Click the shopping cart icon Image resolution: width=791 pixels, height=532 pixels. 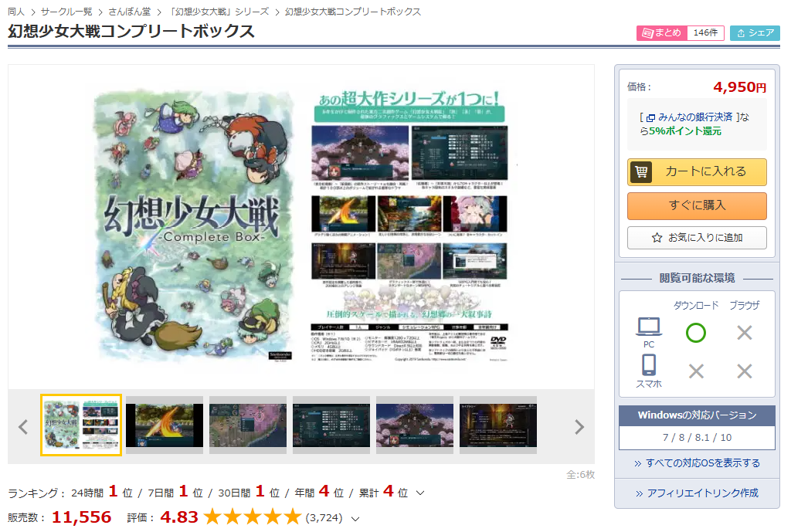coord(641,172)
